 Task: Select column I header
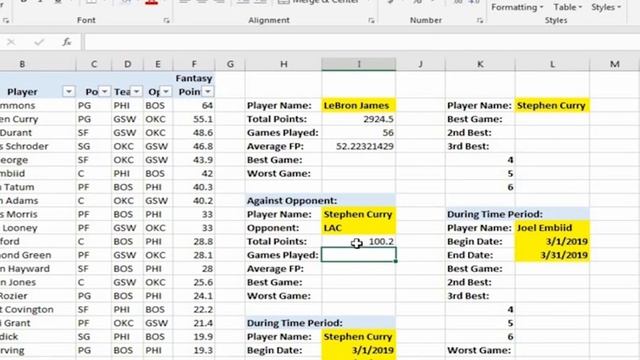(359, 64)
